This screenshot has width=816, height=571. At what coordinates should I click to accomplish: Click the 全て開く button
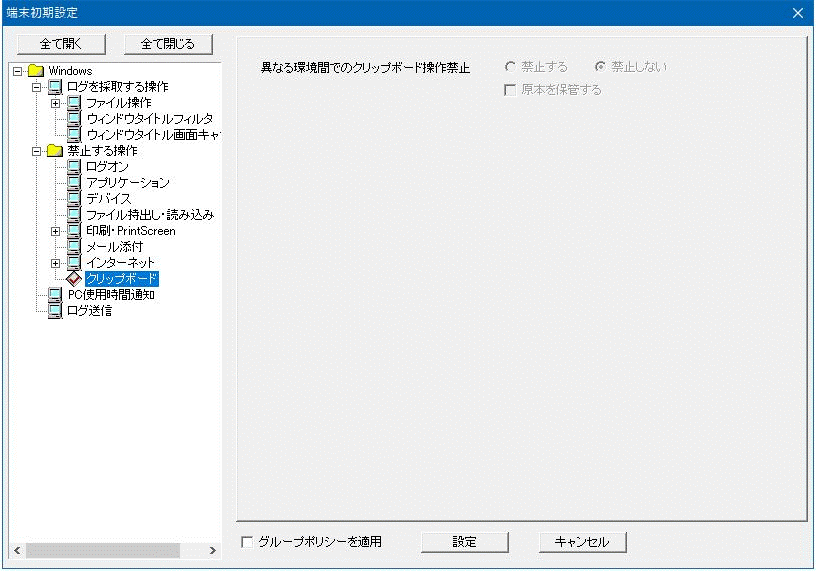coord(61,44)
